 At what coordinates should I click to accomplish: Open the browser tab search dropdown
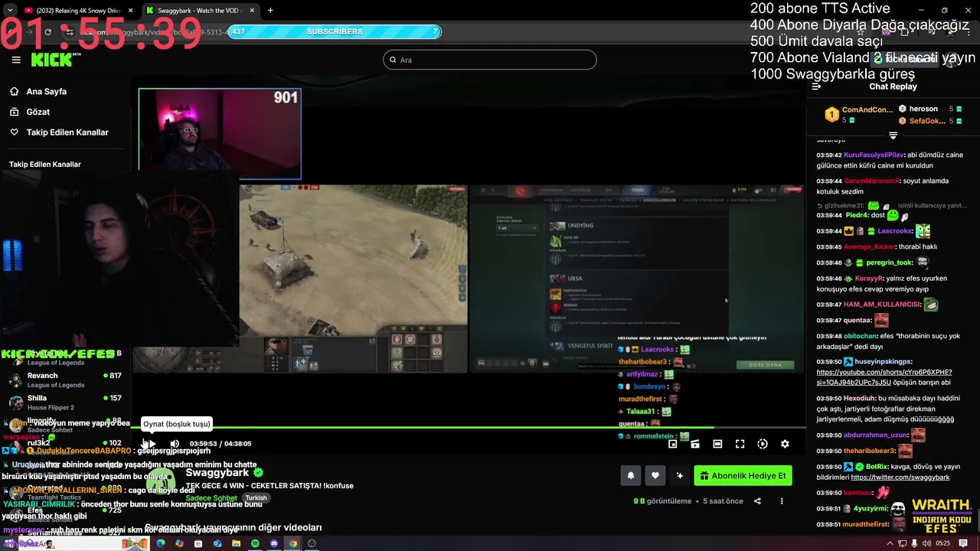click(9, 11)
